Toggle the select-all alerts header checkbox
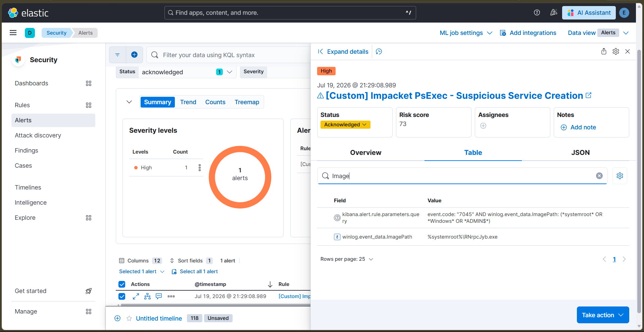Viewport: 644px width, 332px height. (x=122, y=284)
